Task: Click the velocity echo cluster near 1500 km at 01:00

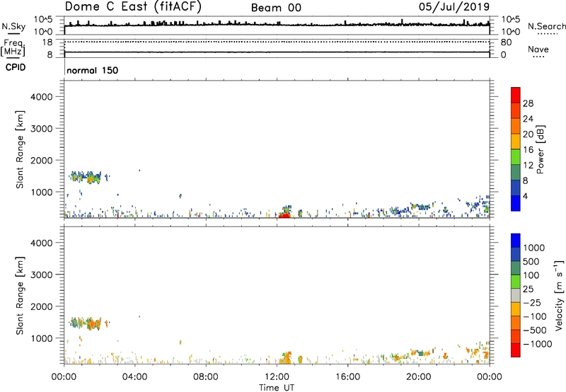Action: (87, 323)
